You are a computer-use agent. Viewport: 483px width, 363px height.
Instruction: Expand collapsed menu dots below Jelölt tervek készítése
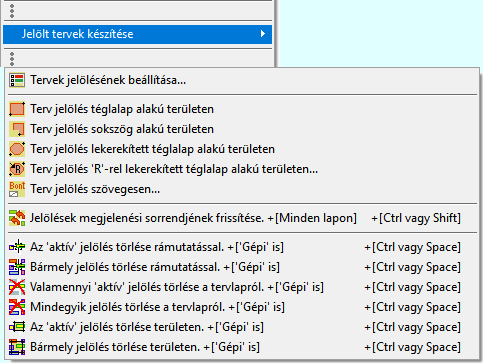[12, 58]
